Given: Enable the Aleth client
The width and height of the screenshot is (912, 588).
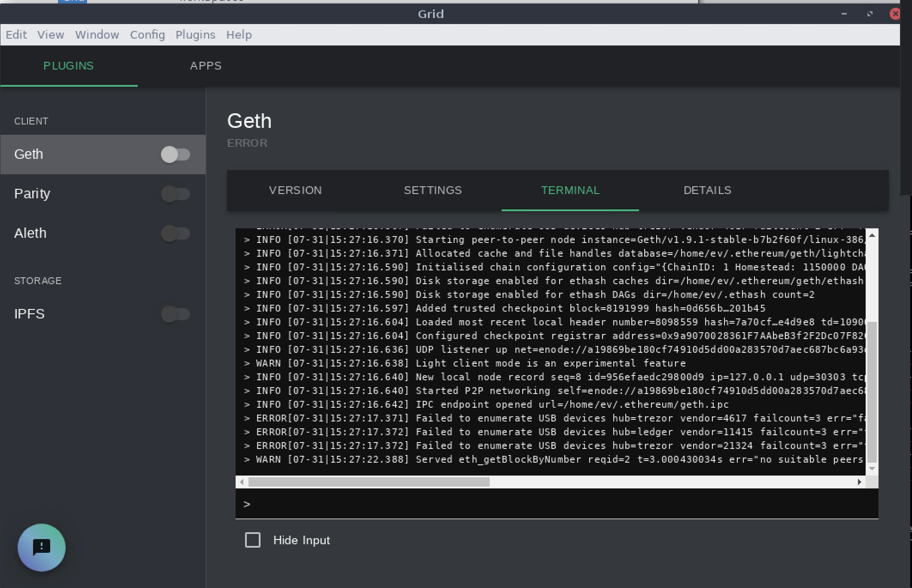Looking at the screenshot, I should pyautogui.click(x=176, y=233).
